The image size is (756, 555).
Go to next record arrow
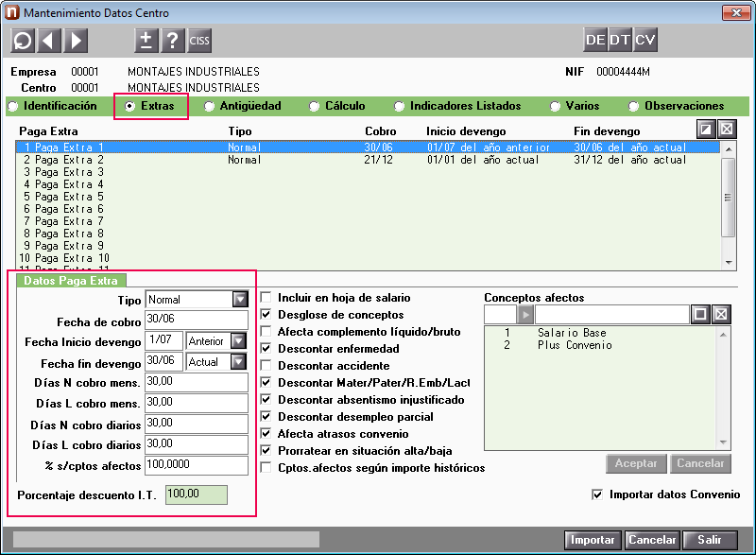click(x=76, y=40)
